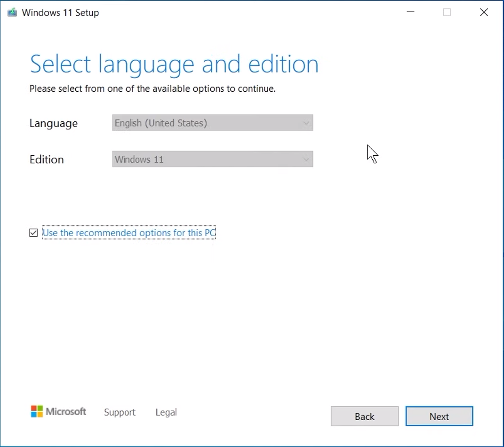Click the greyed-out maximize window button
This screenshot has height=447, width=504.
click(447, 13)
